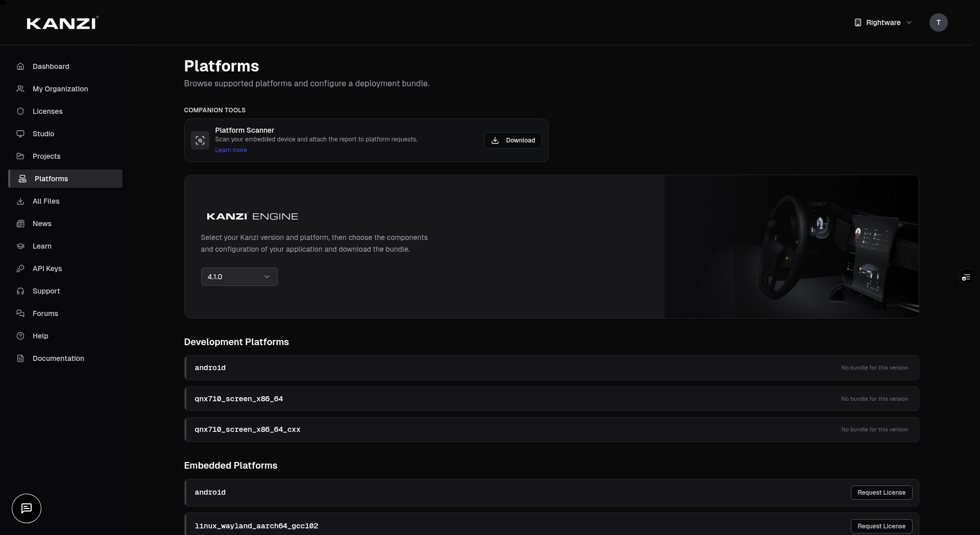
Task: Click the Documentation file icon
Action: [20, 358]
